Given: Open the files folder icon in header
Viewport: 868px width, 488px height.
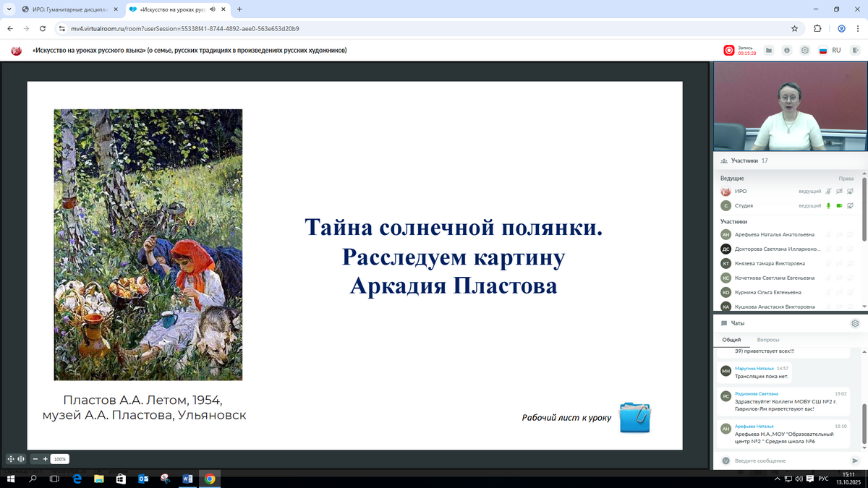Looking at the screenshot, I should tap(768, 51).
